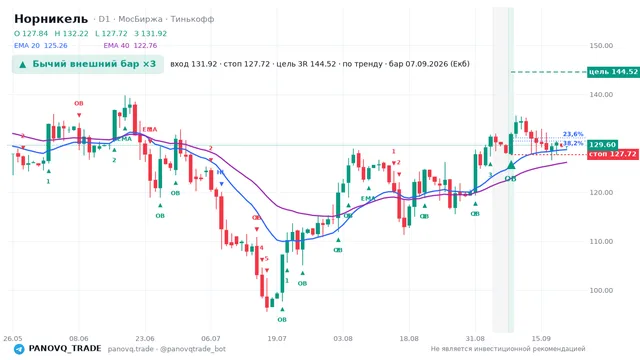Screen dimensions: 640x360
Task: Click the red OB marker above the early-June candles
Action: point(79,104)
